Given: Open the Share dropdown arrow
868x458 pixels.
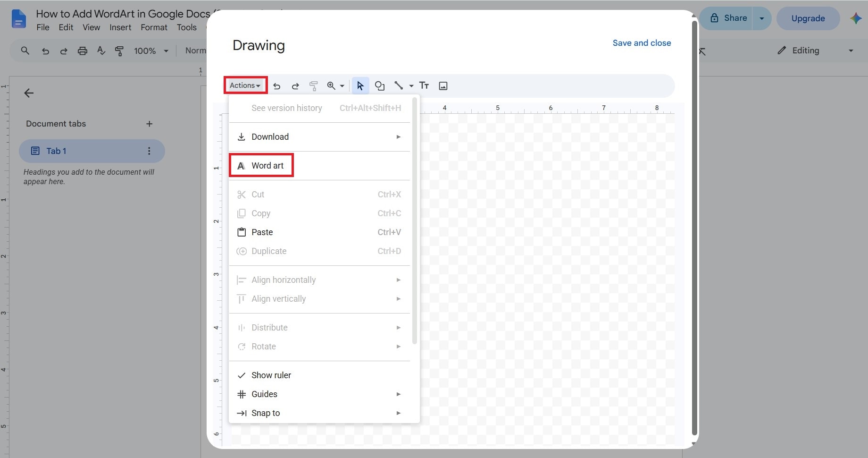Looking at the screenshot, I should 761,18.
